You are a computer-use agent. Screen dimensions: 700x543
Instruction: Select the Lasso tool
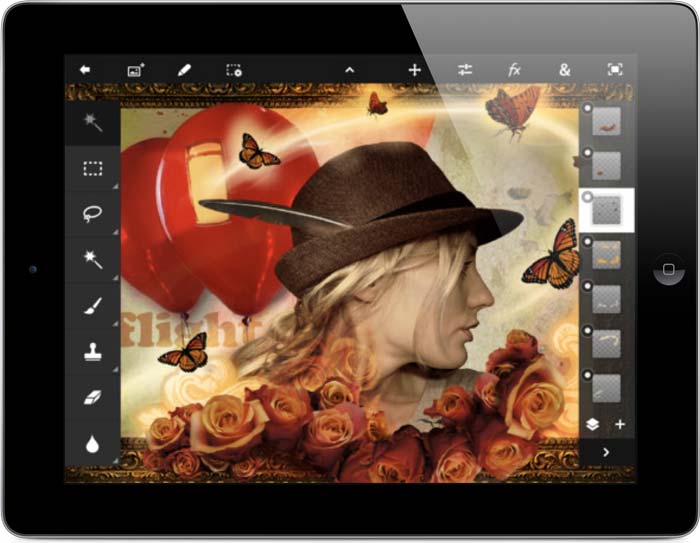coord(92,213)
